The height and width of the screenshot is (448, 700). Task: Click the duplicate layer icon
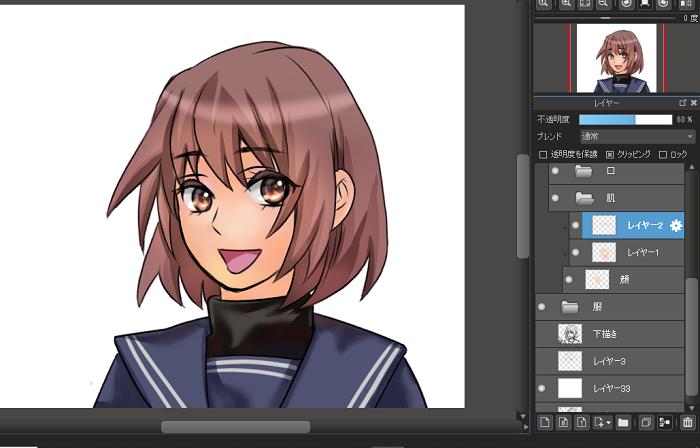tap(646, 423)
